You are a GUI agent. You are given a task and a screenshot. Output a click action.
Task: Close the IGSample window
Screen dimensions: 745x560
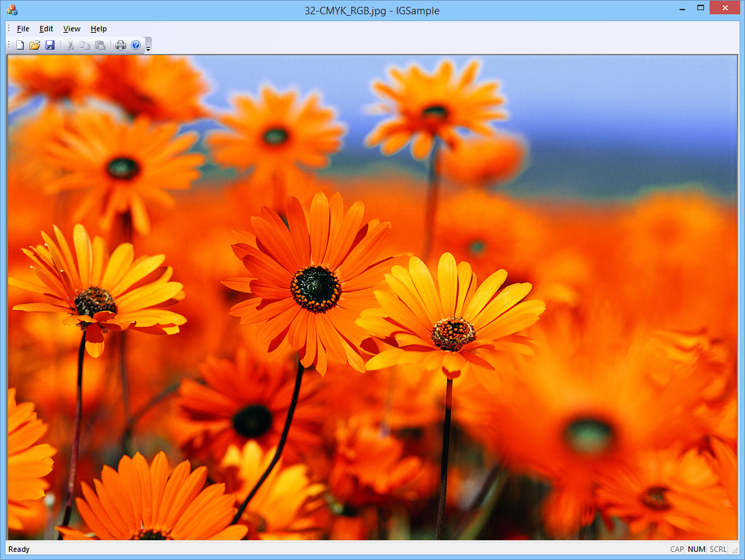tap(725, 7)
